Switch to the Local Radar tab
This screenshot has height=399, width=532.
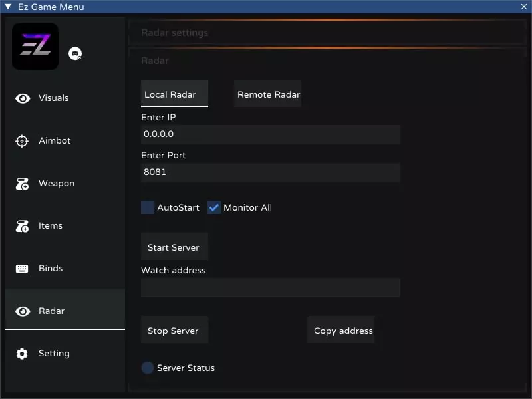tap(174, 94)
